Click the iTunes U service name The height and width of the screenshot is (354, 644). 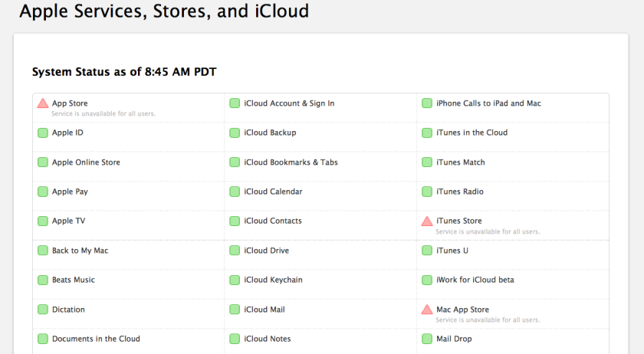[x=452, y=251]
